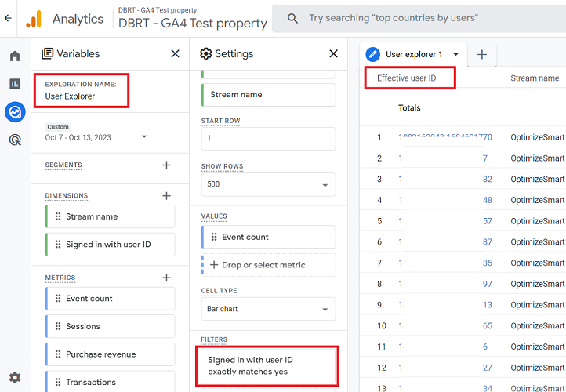Open the Cell Type Bar chart dropdown
Screen dimensions: 566x392
tap(268, 309)
